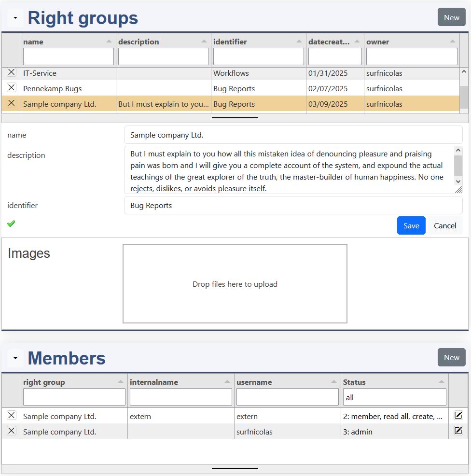Screen dimensions: 471x476
Task: Save the Sample company Ltd. changes
Action: [x=411, y=225]
